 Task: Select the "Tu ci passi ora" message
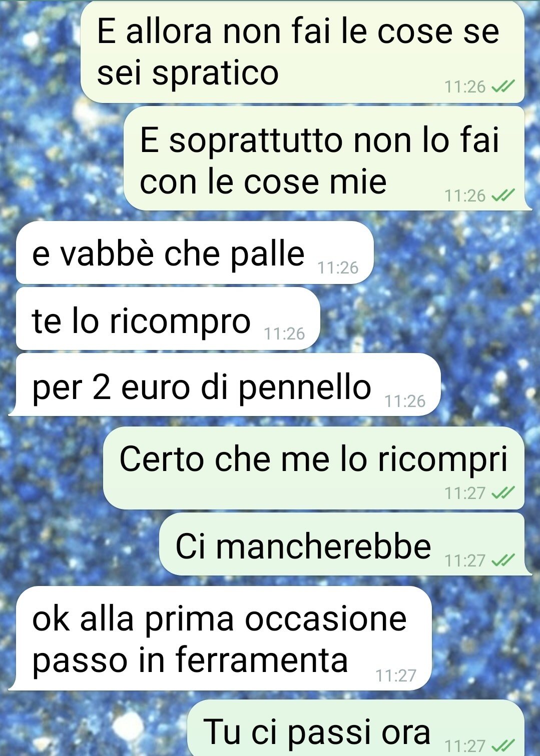pos(356,728)
